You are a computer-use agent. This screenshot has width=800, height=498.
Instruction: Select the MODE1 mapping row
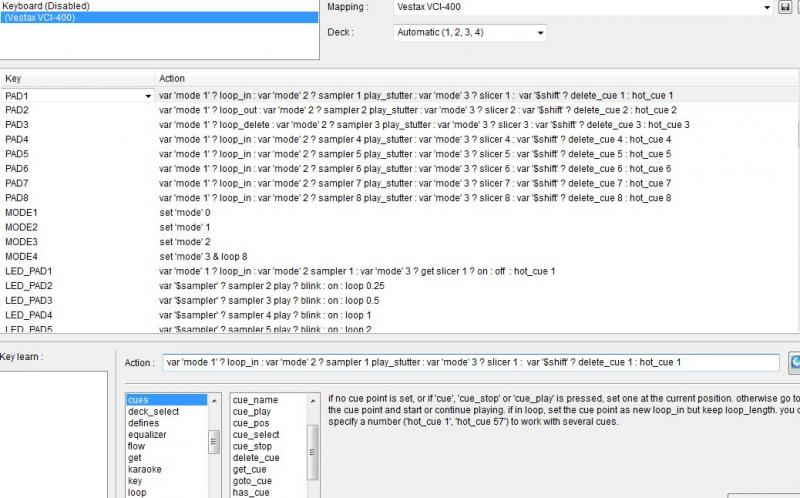pyautogui.click(x=21, y=213)
